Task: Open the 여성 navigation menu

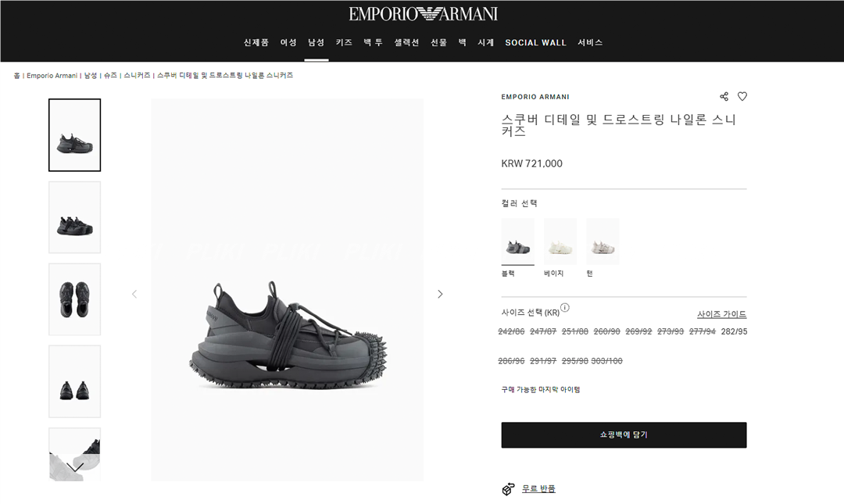Action: click(x=288, y=42)
